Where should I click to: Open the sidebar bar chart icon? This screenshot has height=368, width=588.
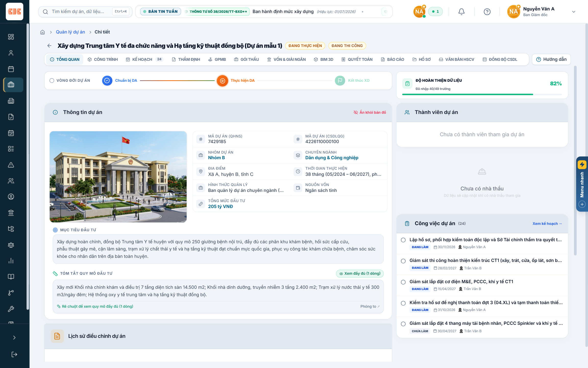[11, 261]
